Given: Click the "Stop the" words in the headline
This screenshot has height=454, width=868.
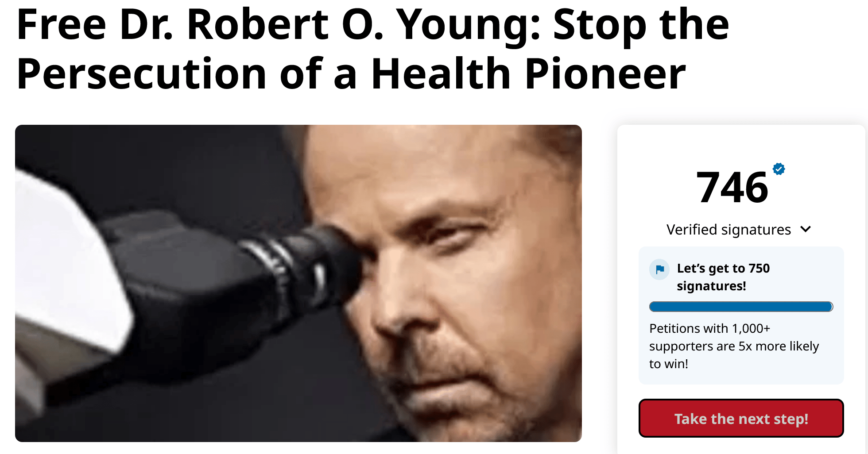Looking at the screenshot, I should [641, 24].
